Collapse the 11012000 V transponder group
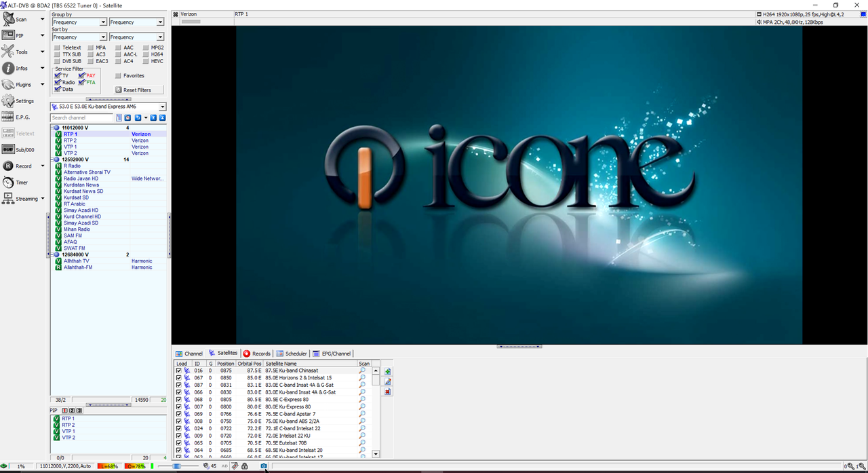 (x=52, y=128)
